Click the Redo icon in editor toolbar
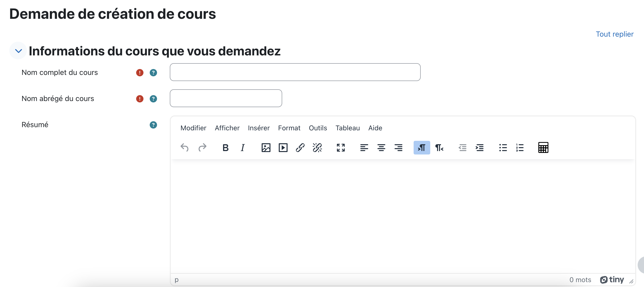The image size is (644, 287). [202, 148]
